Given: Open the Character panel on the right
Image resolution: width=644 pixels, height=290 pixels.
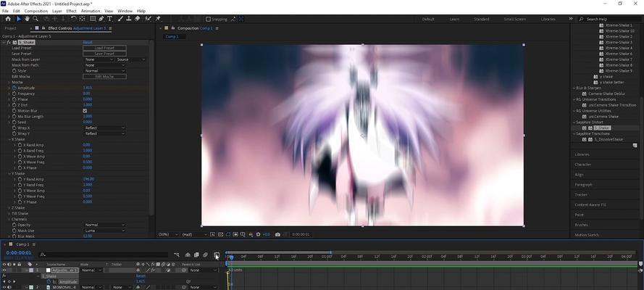Looking at the screenshot, I should click(583, 165).
